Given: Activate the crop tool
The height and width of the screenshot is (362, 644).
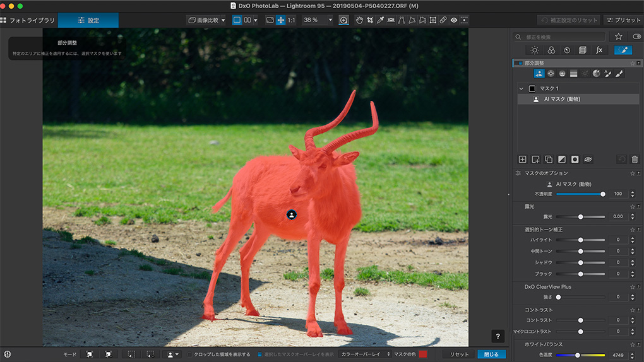Looking at the screenshot, I should coord(370,20).
